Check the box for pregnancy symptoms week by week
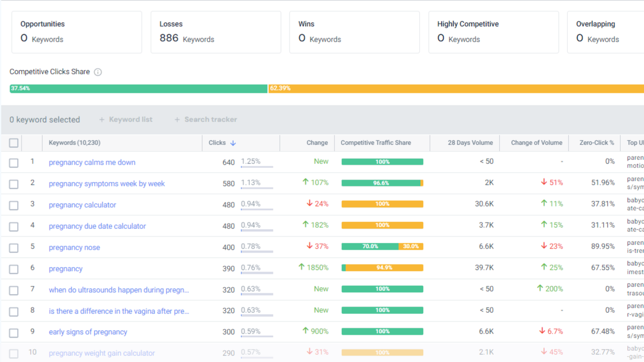The image size is (644, 362). (x=14, y=184)
